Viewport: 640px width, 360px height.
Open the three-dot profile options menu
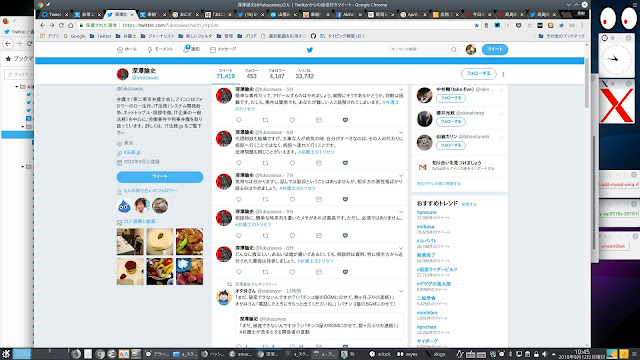(x=503, y=74)
